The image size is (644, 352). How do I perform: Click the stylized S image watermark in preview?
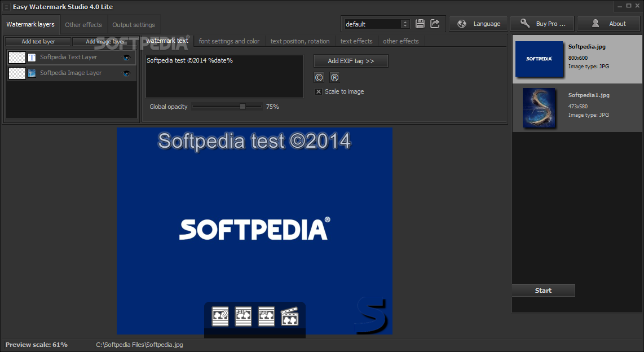point(372,315)
